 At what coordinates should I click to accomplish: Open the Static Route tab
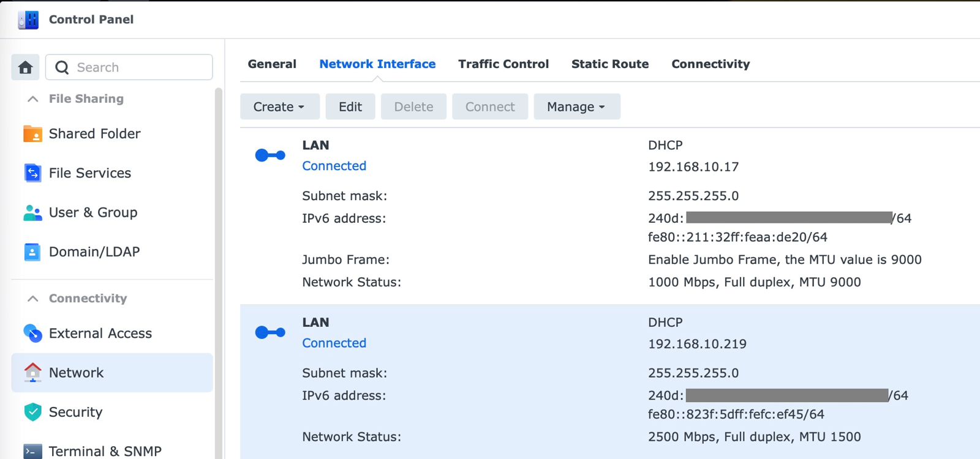610,64
